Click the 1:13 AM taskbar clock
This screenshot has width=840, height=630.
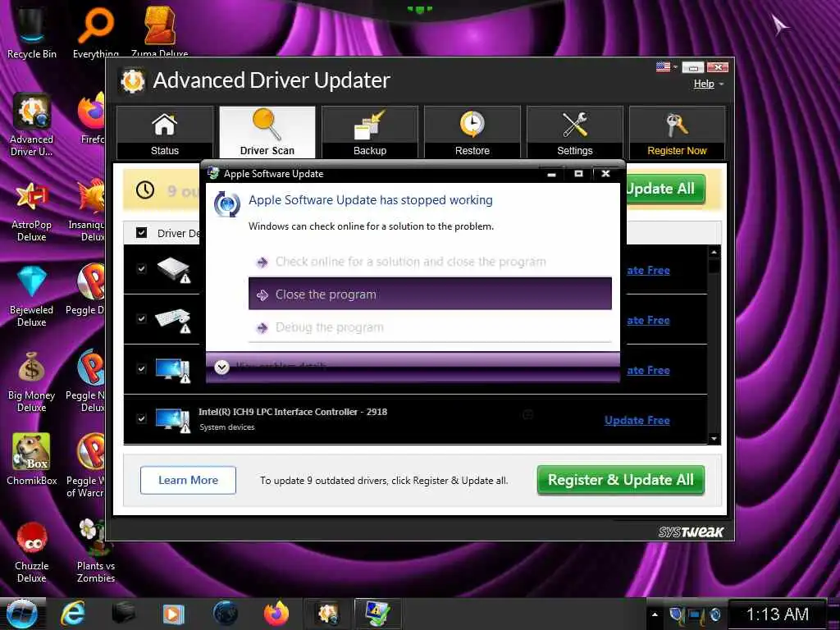778,614
